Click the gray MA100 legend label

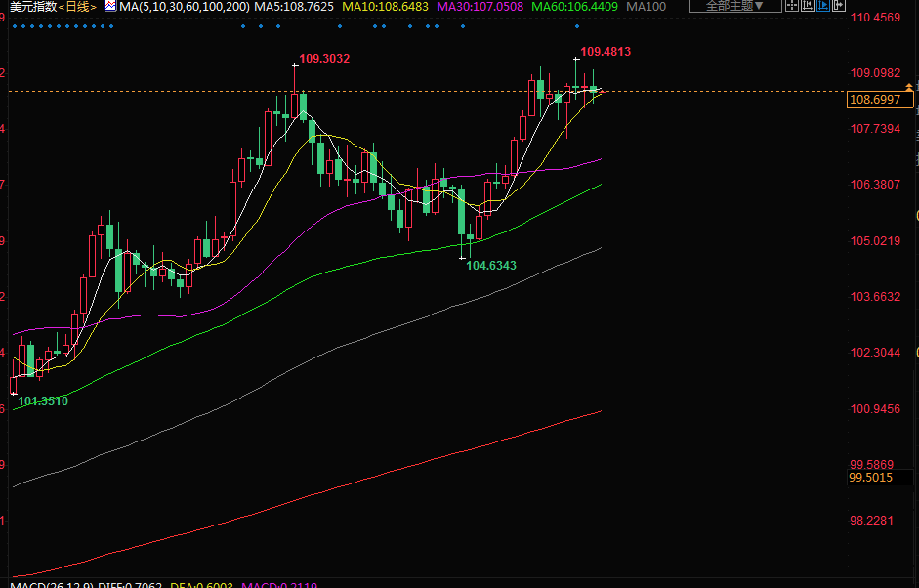647,7
